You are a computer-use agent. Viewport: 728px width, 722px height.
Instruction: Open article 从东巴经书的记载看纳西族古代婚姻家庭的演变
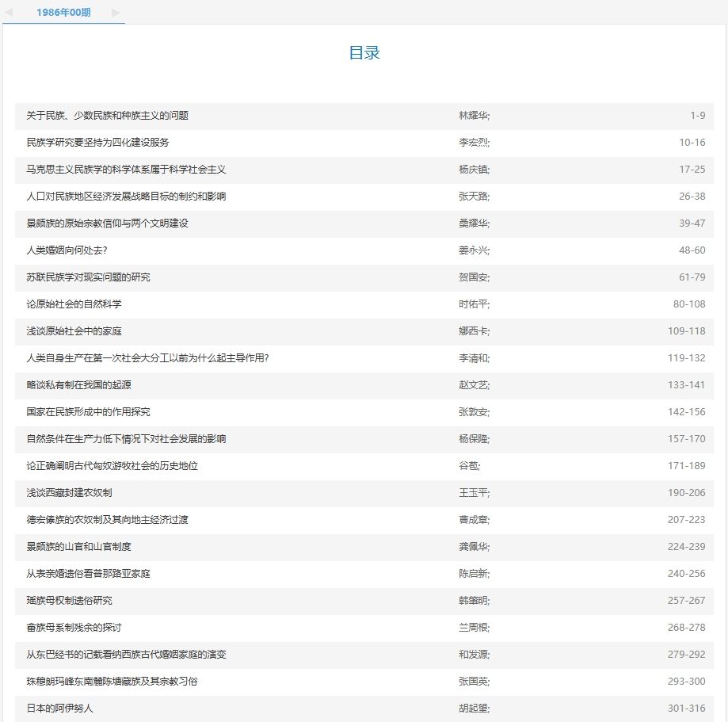point(126,654)
